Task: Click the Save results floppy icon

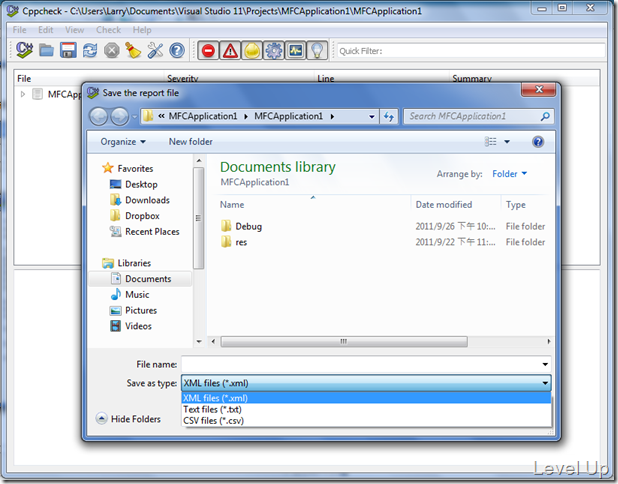Action: tap(68, 50)
